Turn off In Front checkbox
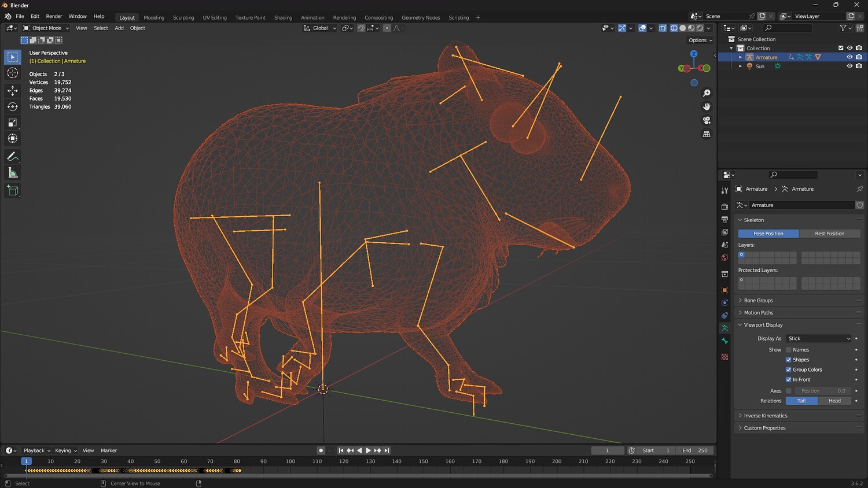Image resolution: width=868 pixels, height=488 pixels. click(788, 379)
